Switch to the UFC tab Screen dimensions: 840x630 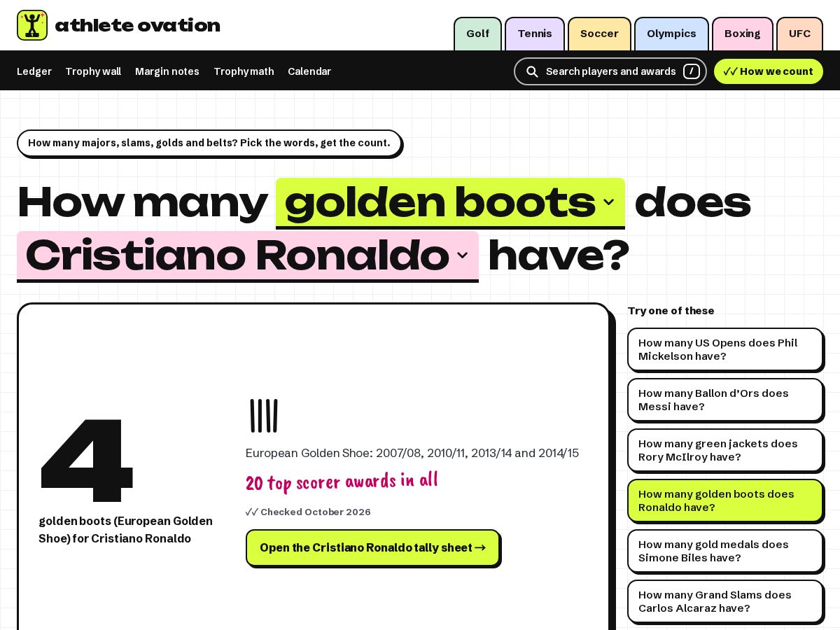click(x=799, y=34)
